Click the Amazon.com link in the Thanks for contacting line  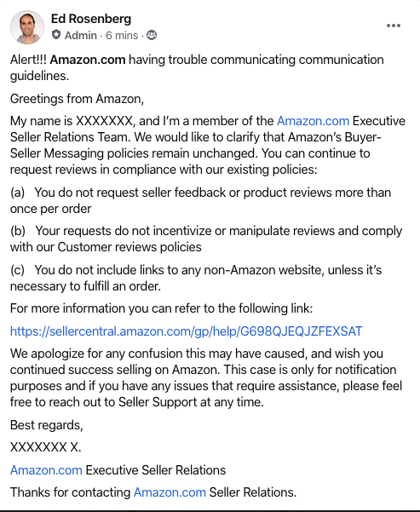pyautogui.click(x=170, y=492)
